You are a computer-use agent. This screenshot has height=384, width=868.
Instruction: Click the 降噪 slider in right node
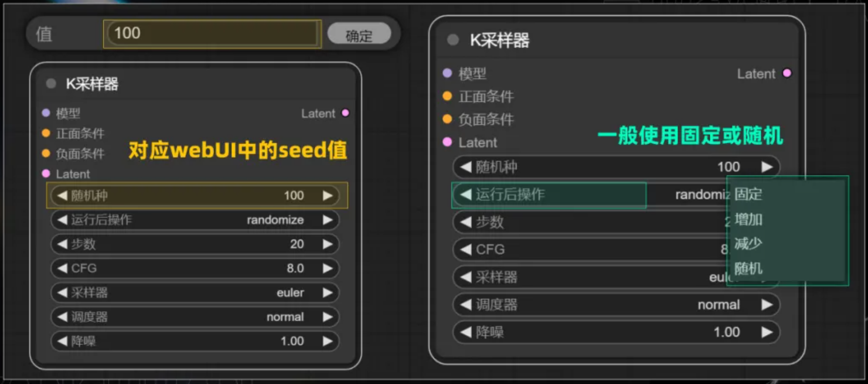(616, 332)
